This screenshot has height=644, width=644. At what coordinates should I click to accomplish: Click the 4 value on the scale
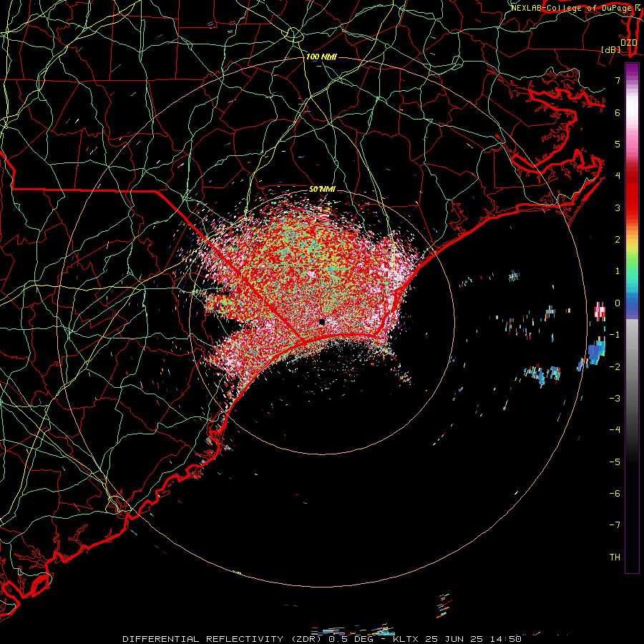click(618, 176)
